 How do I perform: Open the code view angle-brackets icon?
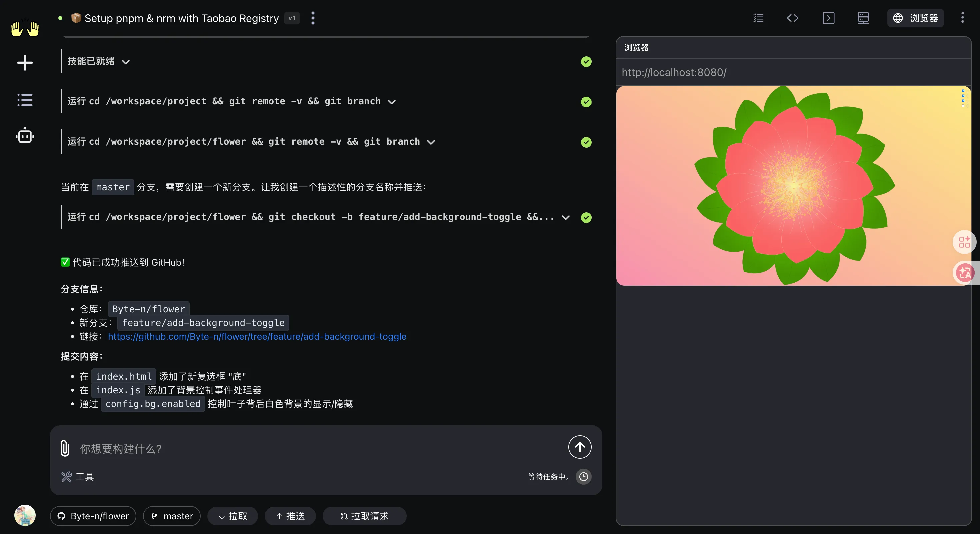pyautogui.click(x=792, y=18)
